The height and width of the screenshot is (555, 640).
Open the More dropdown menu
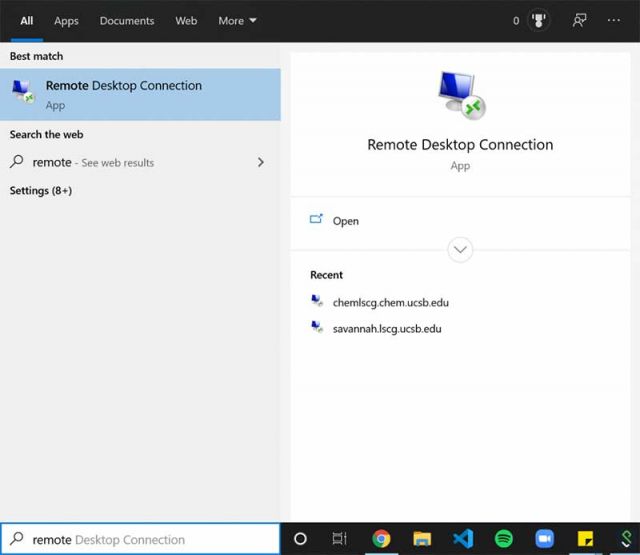(237, 21)
